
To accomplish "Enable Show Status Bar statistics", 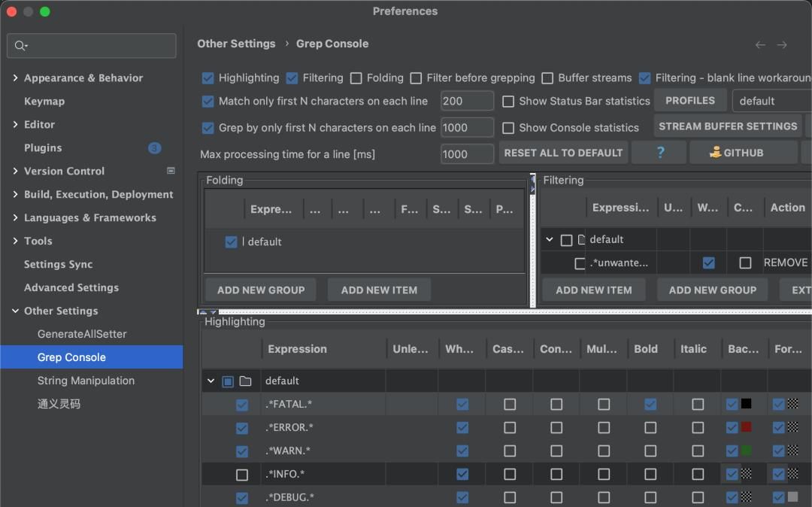I will (508, 102).
